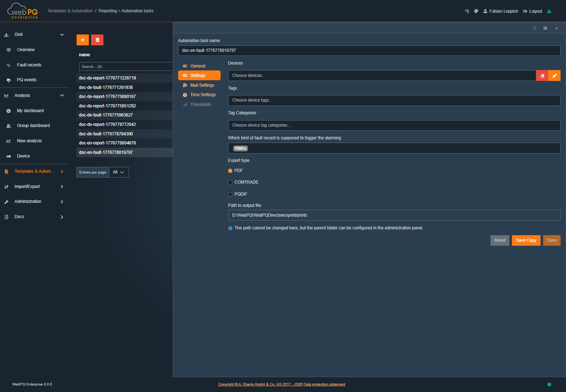Open device selection via the pencil icon
Image resolution: width=566 pixels, height=392 pixels.
554,75
